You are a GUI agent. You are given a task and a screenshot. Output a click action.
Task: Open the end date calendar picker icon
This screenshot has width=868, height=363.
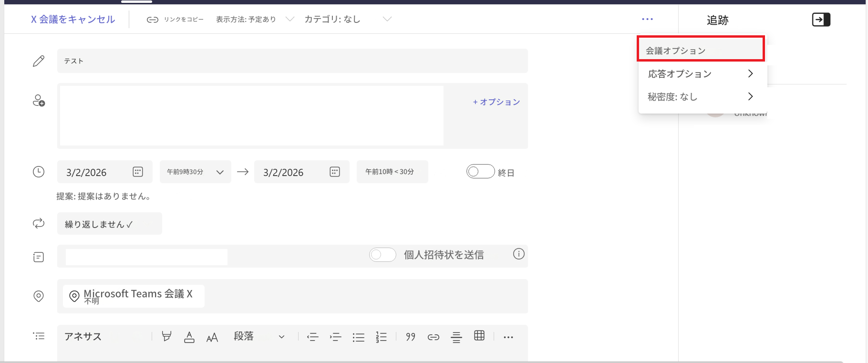[335, 172]
